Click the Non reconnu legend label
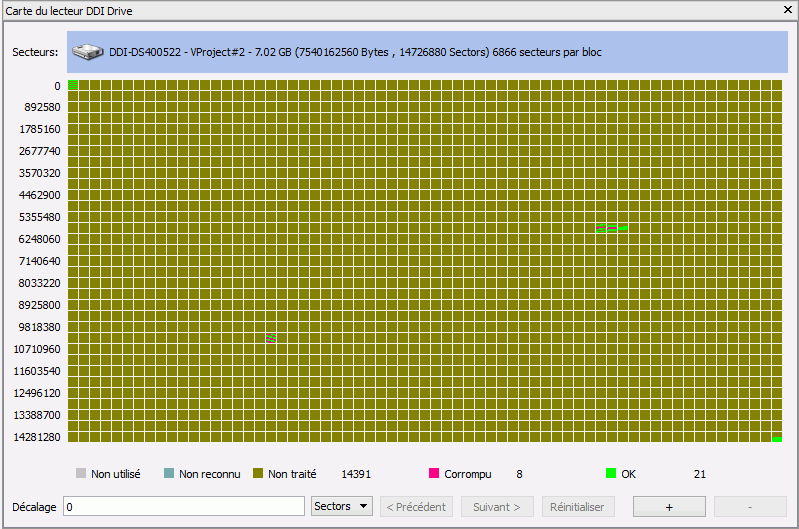The image size is (799, 529). [209, 474]
